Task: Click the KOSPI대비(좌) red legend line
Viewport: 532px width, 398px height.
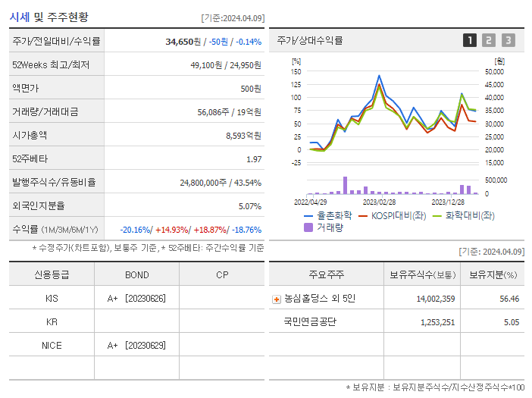Action: [x=363, y=216]
